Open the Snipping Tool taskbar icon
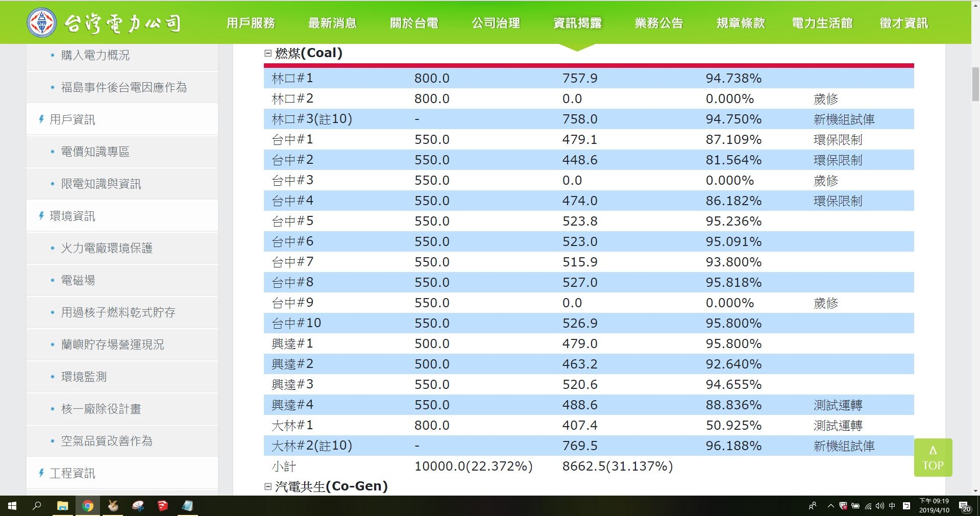 pos(138,506)
